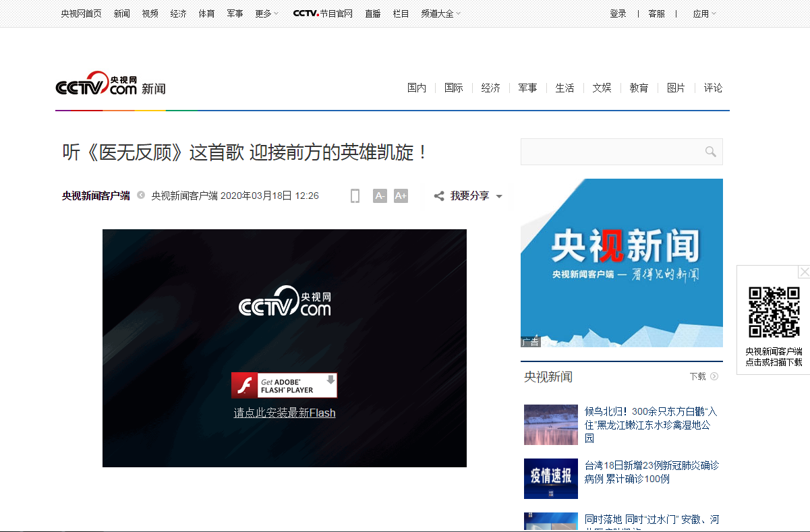810x532 pixels.
Task: Select the mobile reading view icon
Action: (x=355, y=196)
